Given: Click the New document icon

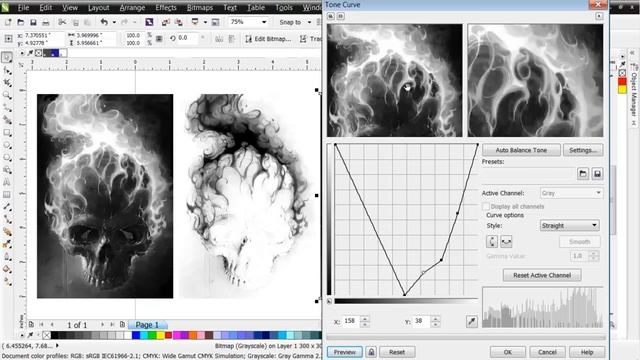Looking at the screenshot, I should point(8,22).
